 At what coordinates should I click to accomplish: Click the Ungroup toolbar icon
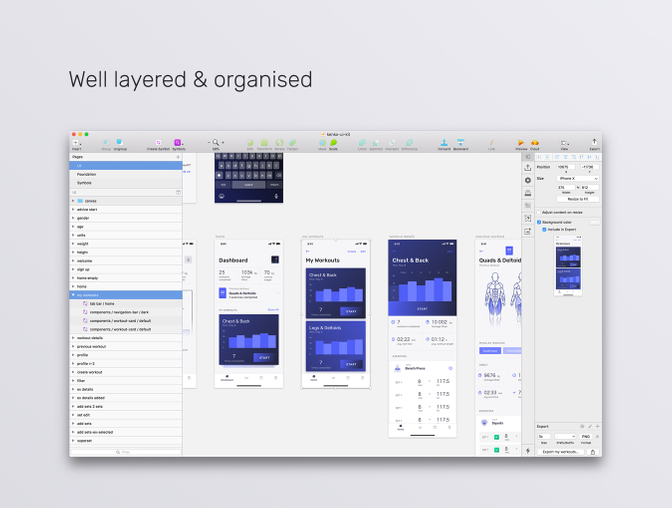point(120,143)
